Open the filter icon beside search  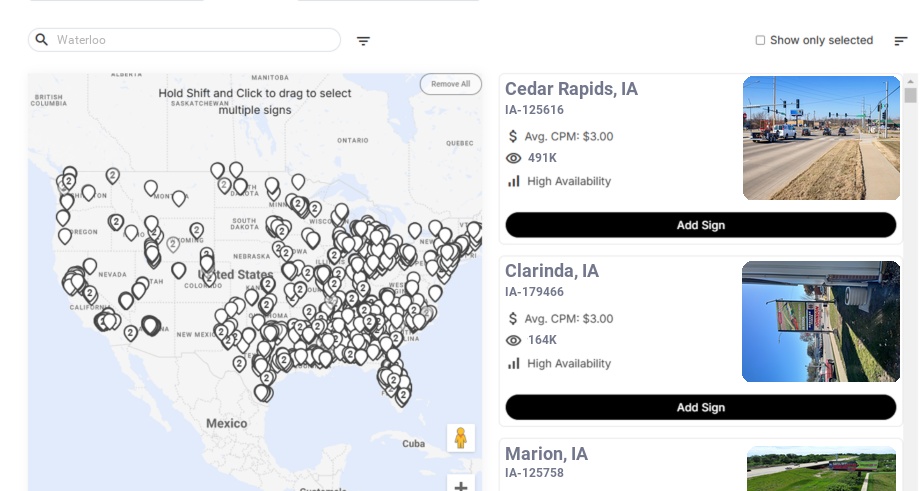(x=364, y=41)
